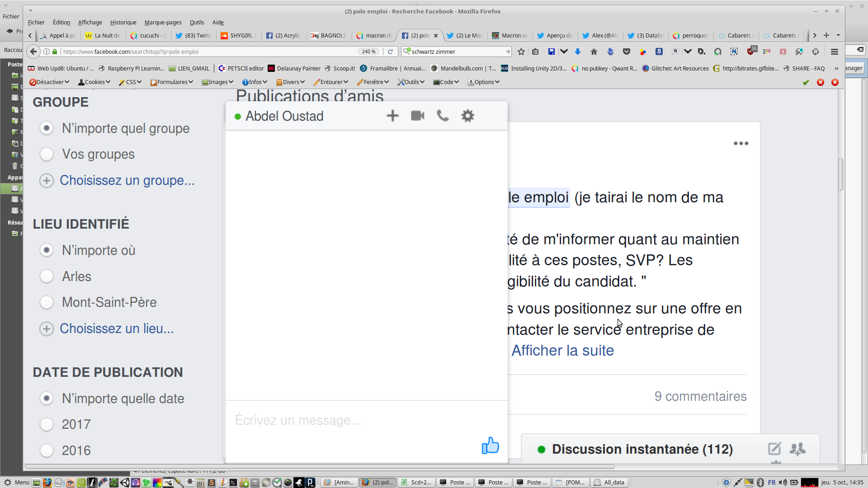The height and width of the screenshot is (488, 868).
Task: Open chat options gear icon
Action: (467, 116)
